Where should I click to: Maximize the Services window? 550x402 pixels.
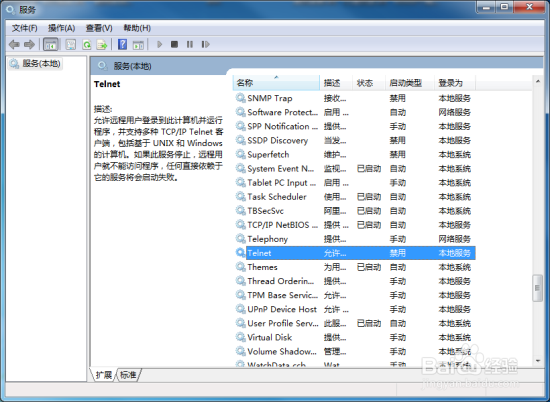(504, 7)
